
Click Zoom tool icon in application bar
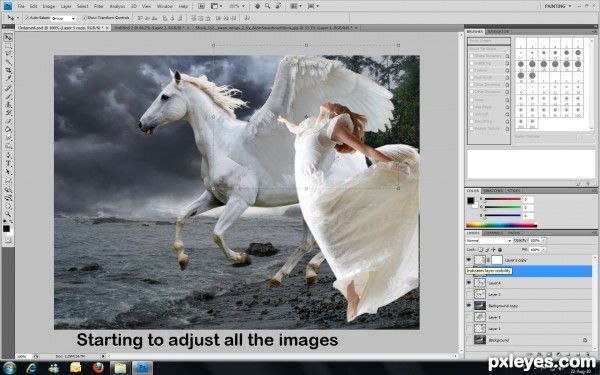[267, 6]
